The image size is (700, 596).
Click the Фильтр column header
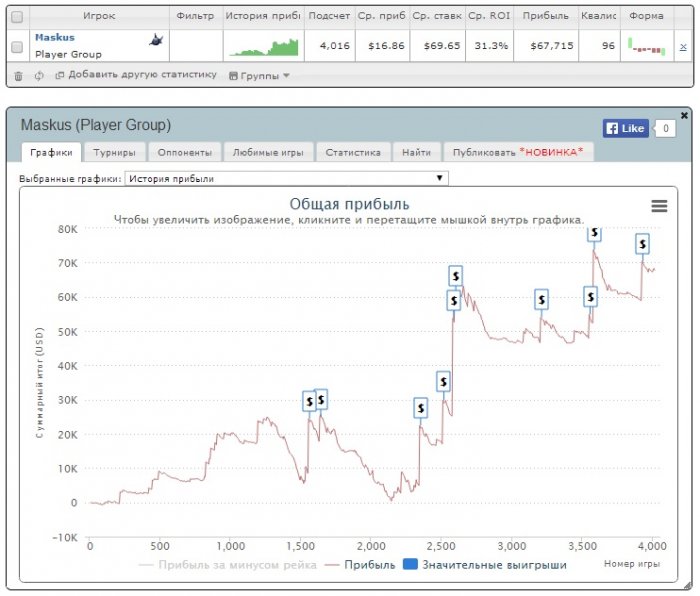click(196, 16)
